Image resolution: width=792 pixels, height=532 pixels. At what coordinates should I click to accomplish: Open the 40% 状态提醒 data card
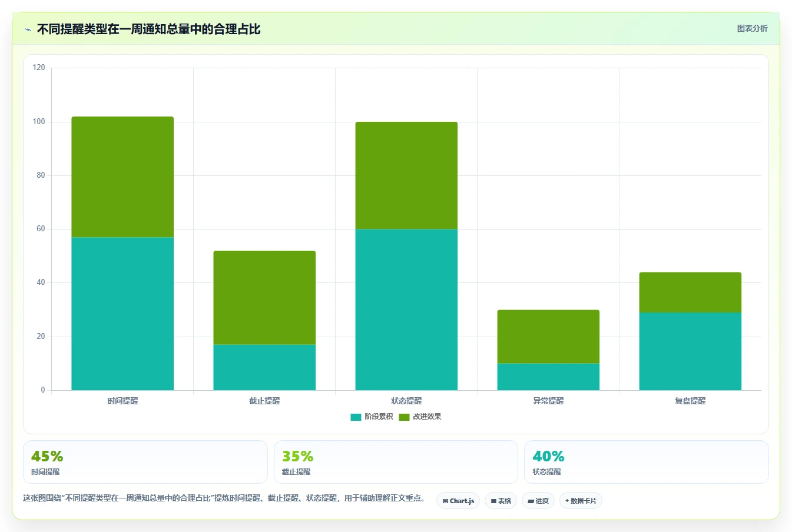[x=647, y=462]
